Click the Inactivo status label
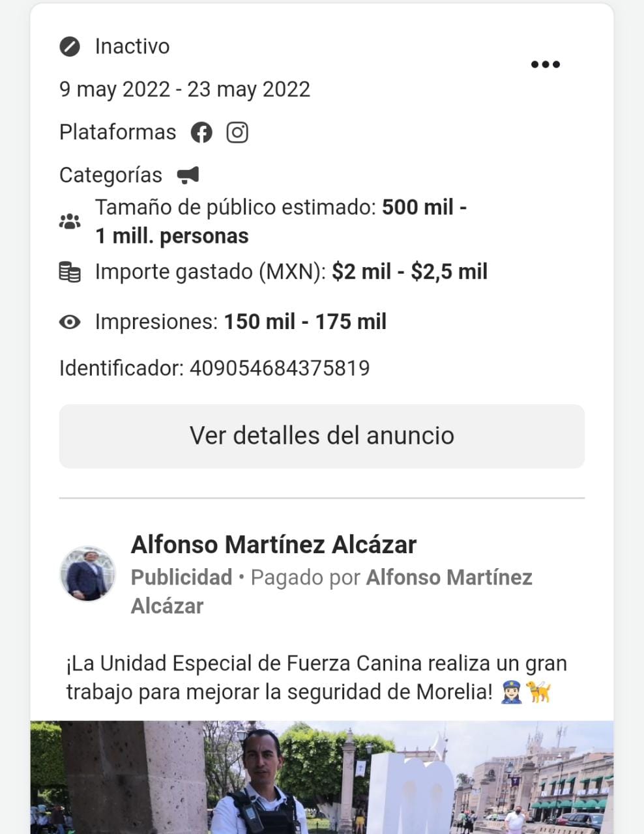644x834 pixels. tap(132, 46)
